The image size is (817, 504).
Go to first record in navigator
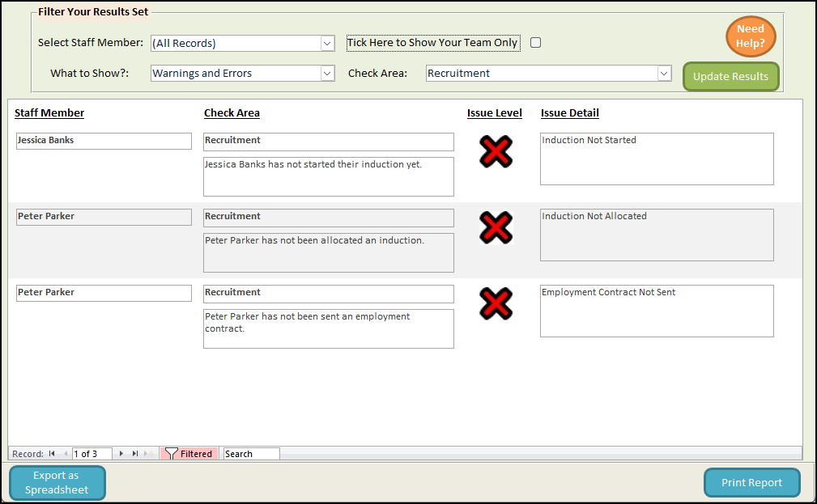[53, 454]
